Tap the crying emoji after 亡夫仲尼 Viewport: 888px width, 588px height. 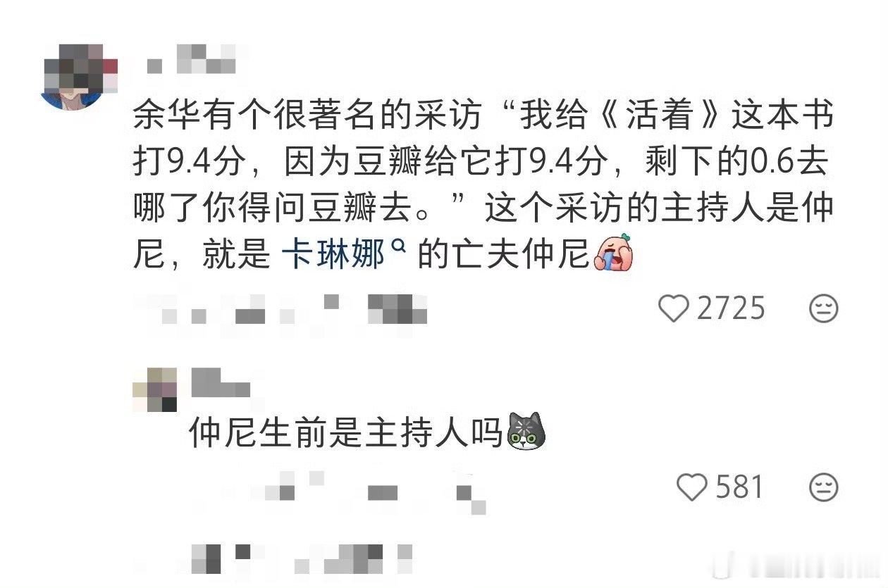click(614, 252)
